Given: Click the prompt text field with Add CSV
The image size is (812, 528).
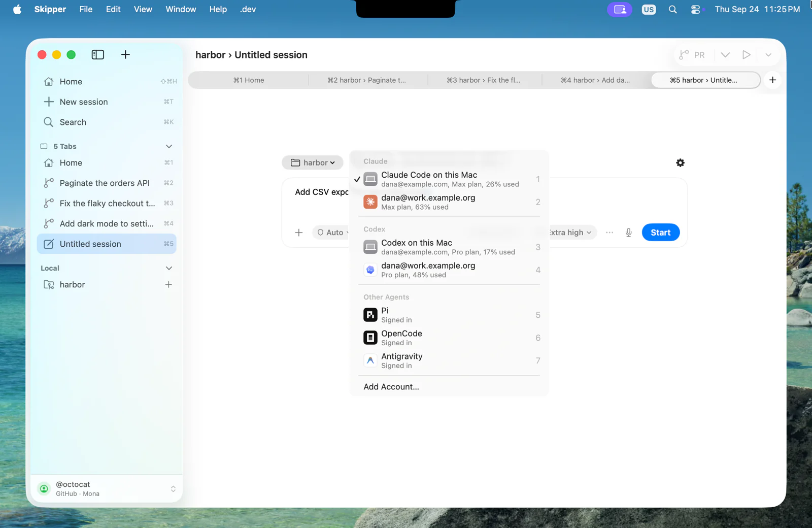Looking at the screenshot, I should click(321, 192).
